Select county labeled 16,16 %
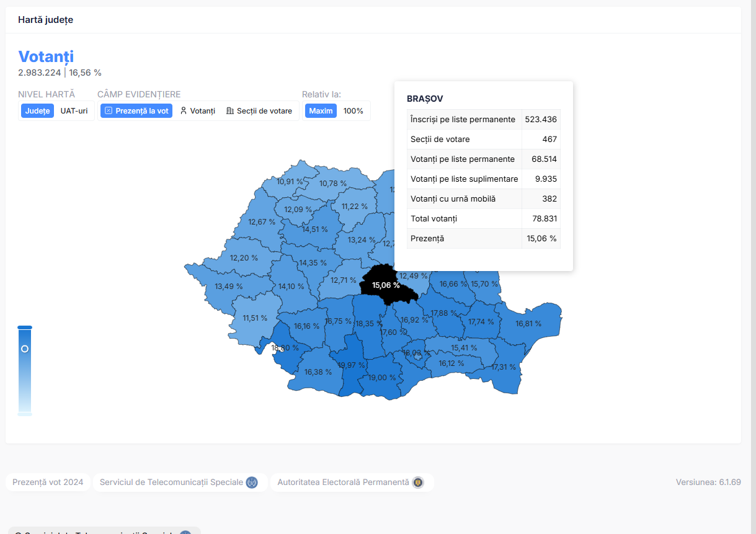Image resolution: width=756 pixels, height=534 pixels. 307,326
